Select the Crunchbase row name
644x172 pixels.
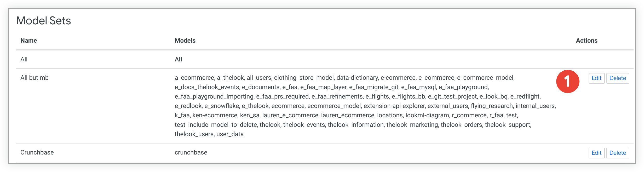(37, 152)
